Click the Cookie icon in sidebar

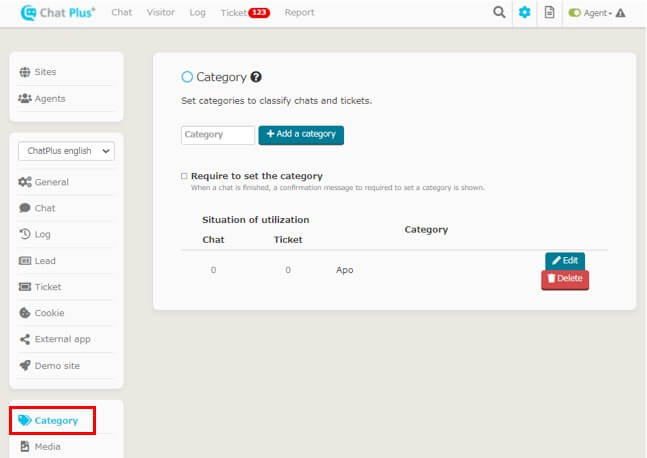(25, 313)
